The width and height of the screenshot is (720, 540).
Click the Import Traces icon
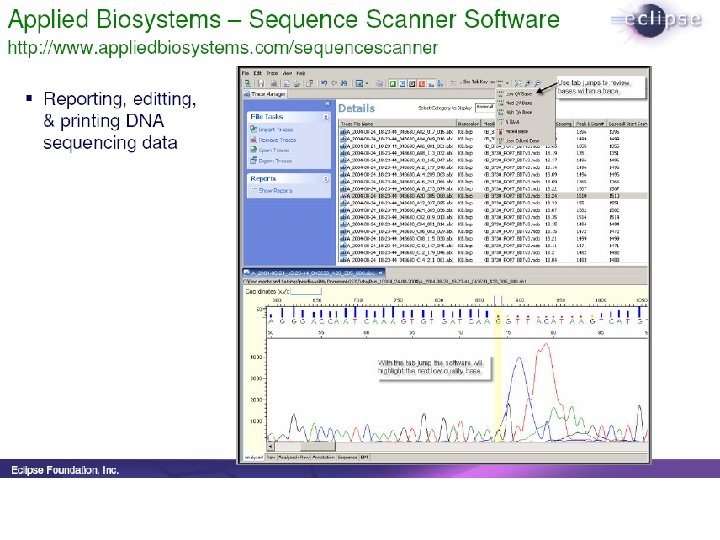pos(253,129)
